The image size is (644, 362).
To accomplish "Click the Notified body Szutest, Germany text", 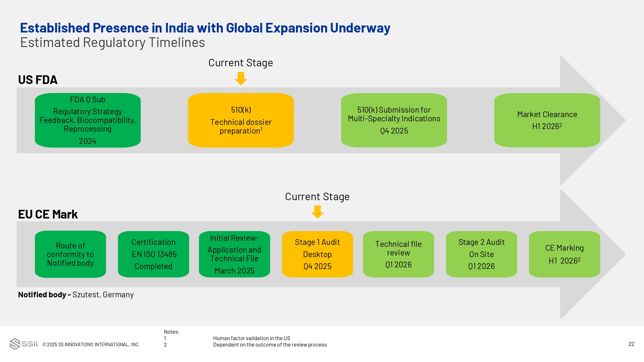I will tap(76, 295).
